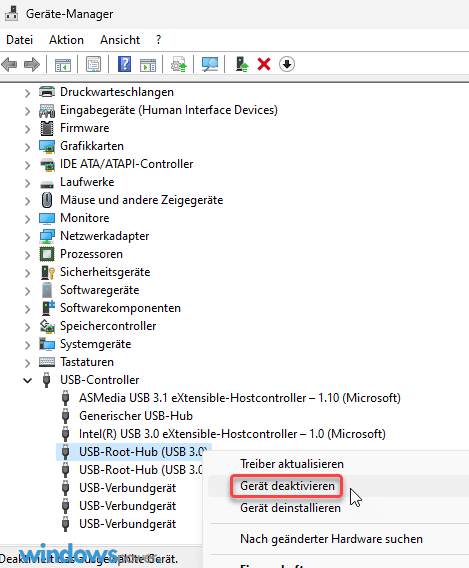Open the Properties toolbar icon
Image resolution: width=469 pixels, height=568 pixels.
click(x=93, y=65)
